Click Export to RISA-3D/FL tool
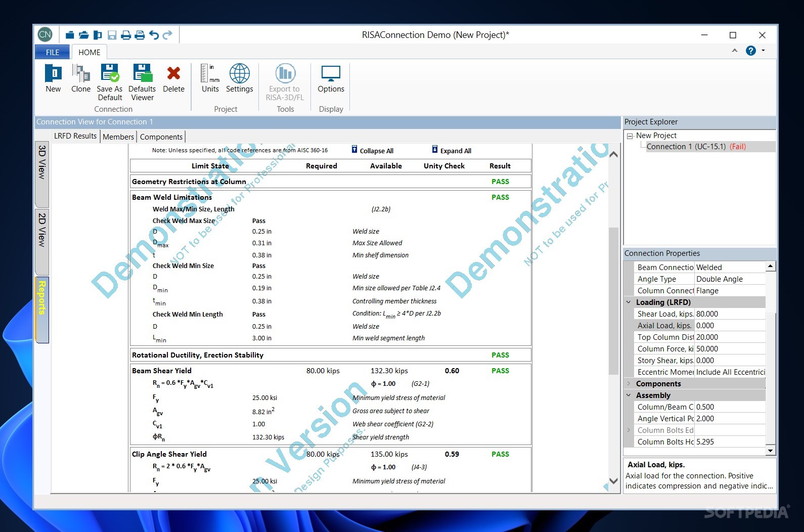The height and width of the screenshot is (532, 804). (x=285, y=82)
